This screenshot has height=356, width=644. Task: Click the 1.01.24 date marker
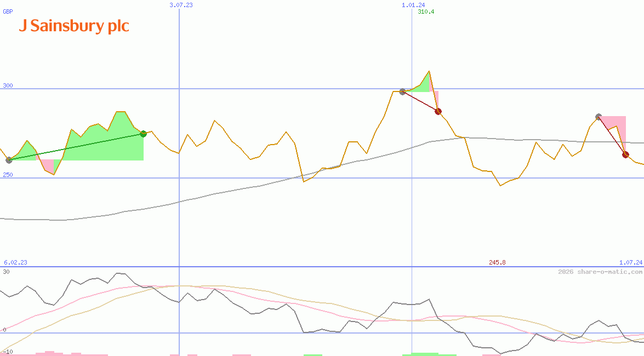point(413,5)
